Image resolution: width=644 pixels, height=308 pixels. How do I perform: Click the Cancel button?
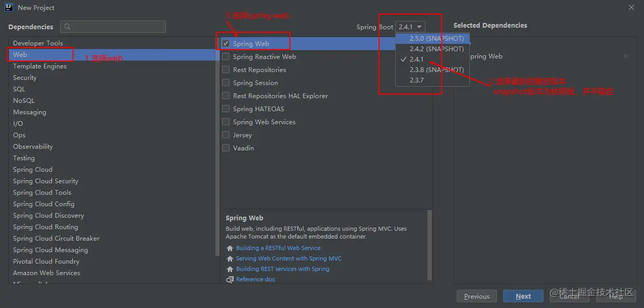(569, 296)
